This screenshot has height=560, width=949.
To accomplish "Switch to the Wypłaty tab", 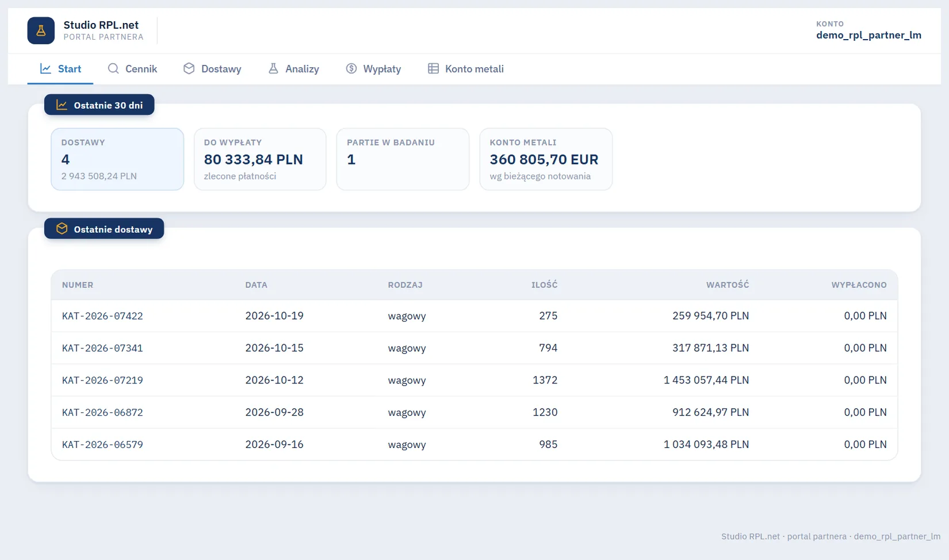I will (373, 69).
